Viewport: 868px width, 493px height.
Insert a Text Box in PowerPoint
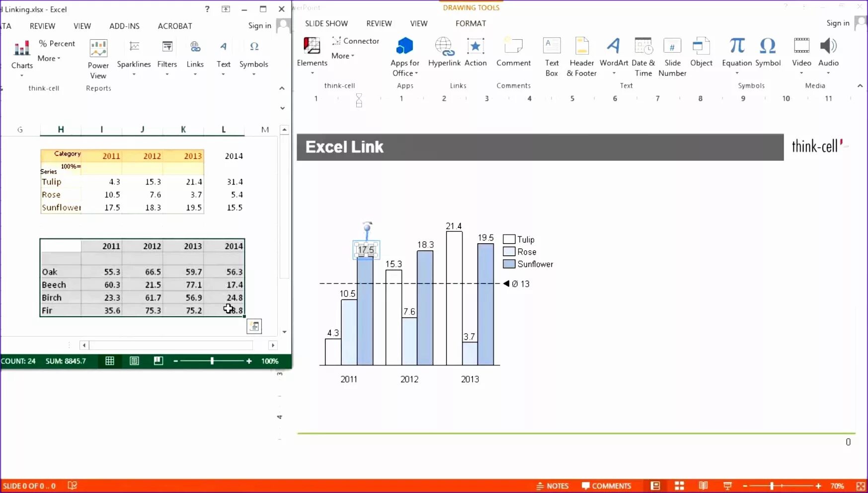552,57
